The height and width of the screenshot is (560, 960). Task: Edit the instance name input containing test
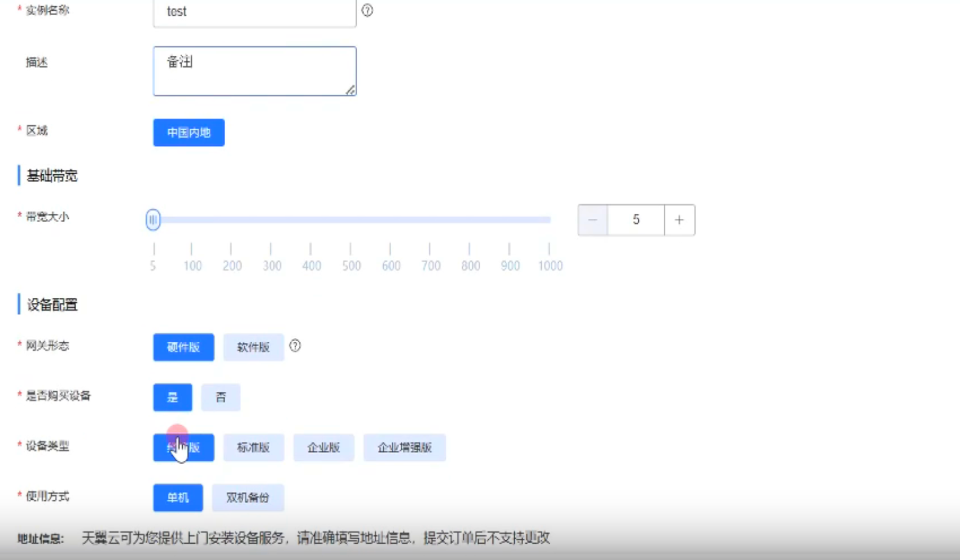point(254,11)
